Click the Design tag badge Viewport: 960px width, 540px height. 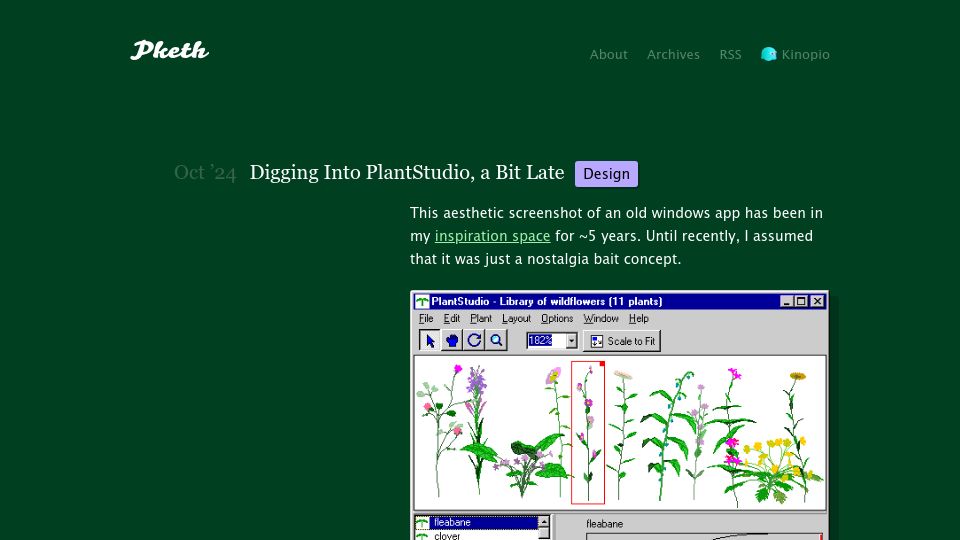pos(606,174)
